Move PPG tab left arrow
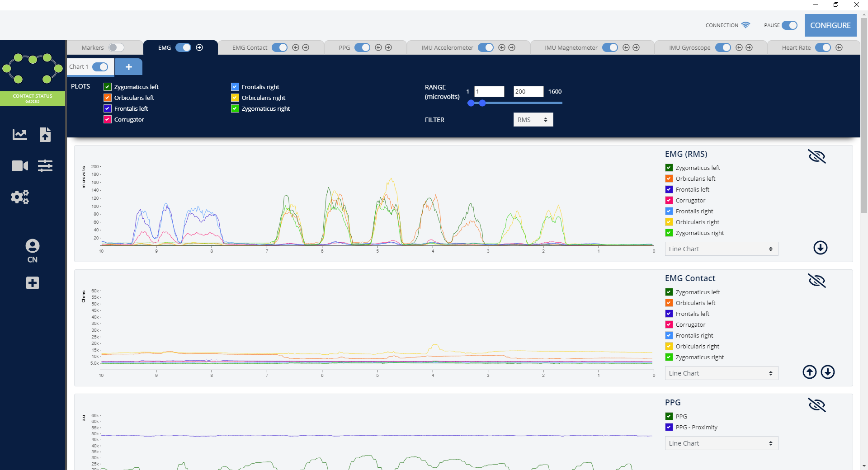This screenshot has height=470, width=868. [378, 47]
